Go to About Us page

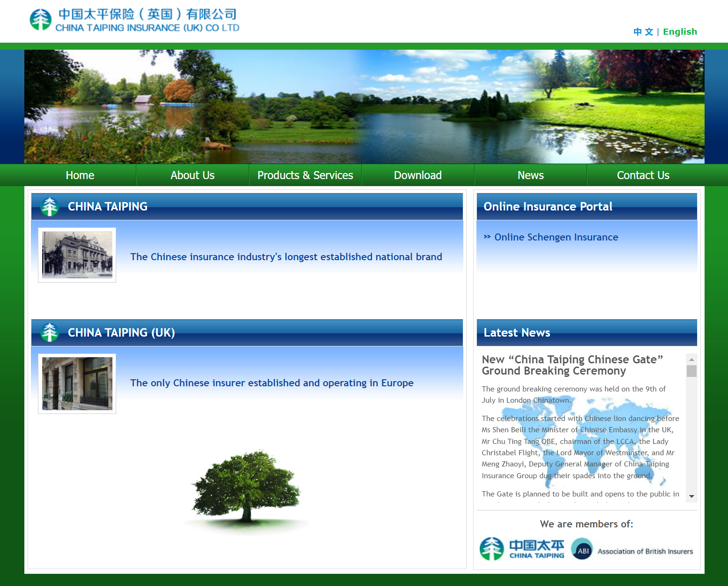click(193, 175)
